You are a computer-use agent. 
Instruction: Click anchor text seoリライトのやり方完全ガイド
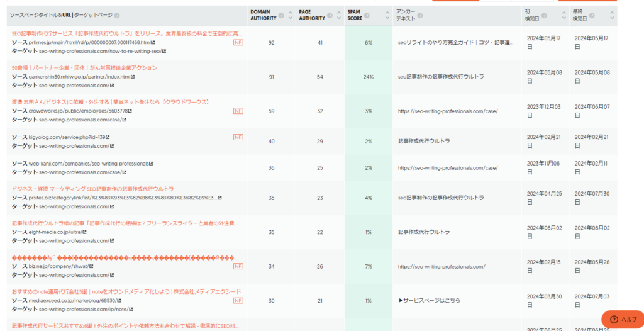tap(455, 42)
